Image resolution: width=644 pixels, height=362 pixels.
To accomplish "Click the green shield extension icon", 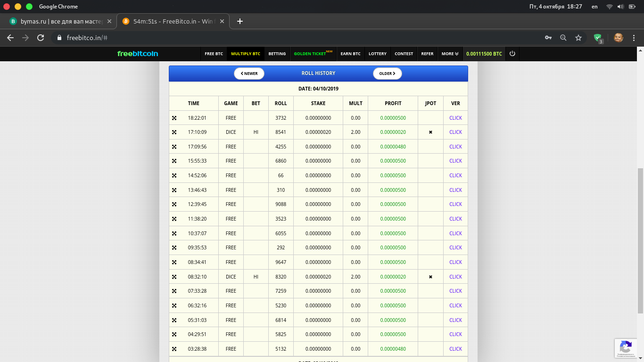I will click(x=598, y=38).
